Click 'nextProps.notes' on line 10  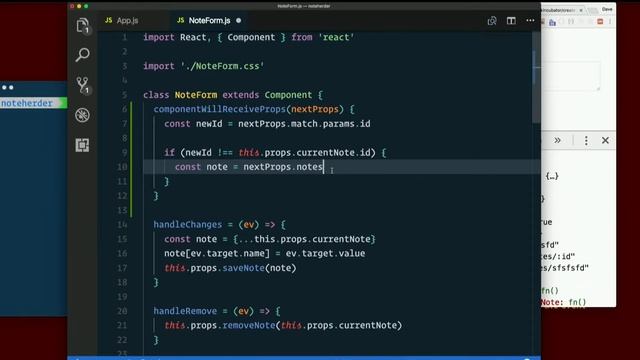(x=283, y=167)
